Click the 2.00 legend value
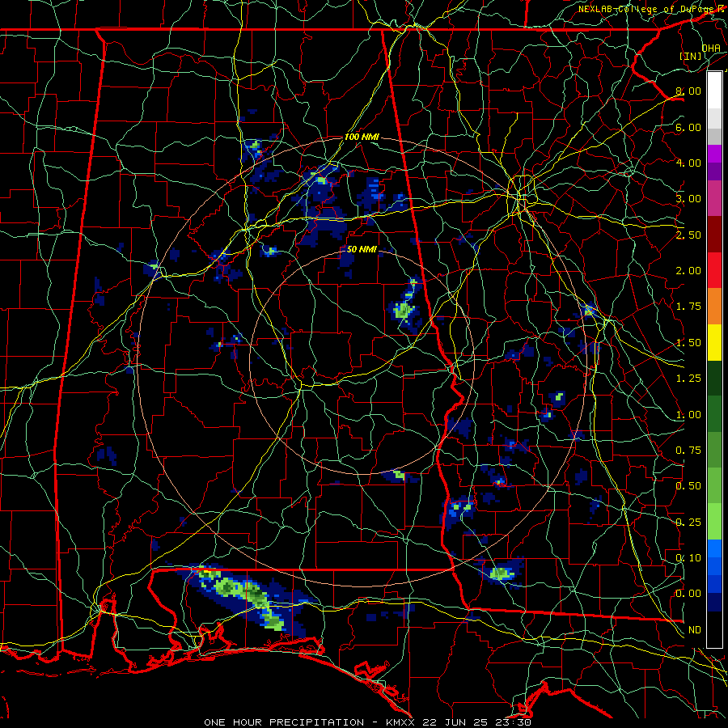 click(688, 271)
